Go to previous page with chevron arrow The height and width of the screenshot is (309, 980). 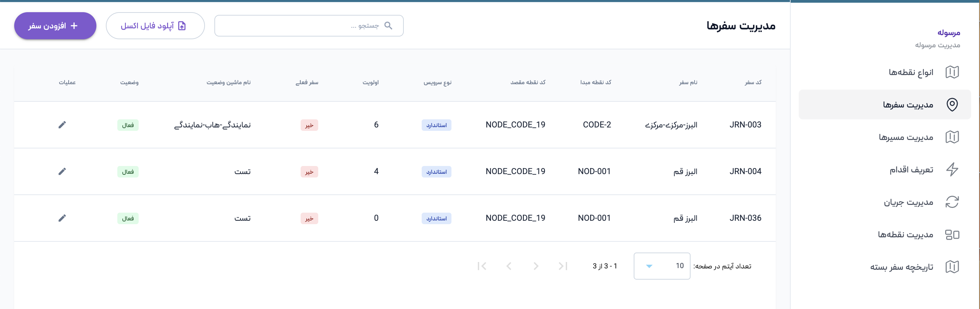(536, 266)
